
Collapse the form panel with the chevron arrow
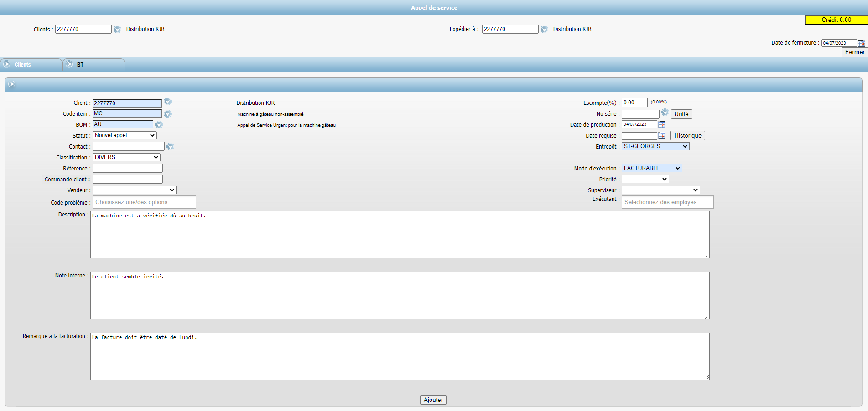pos(12,84)
